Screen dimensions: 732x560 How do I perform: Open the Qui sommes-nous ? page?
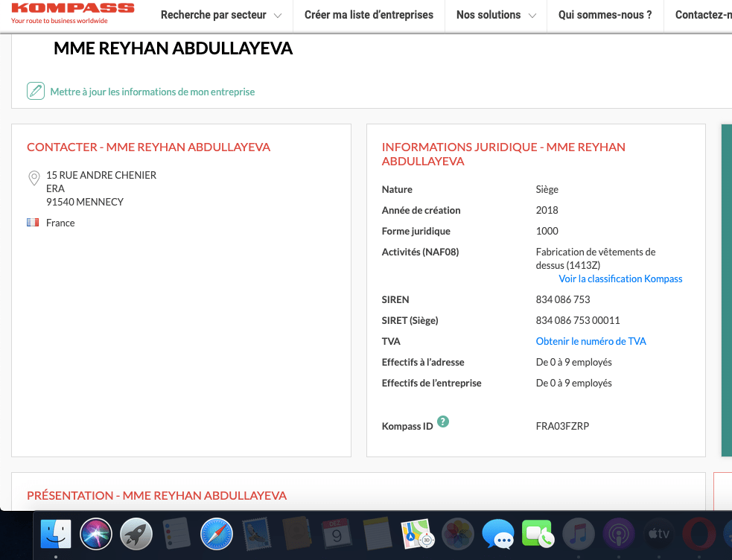point(605,15)
